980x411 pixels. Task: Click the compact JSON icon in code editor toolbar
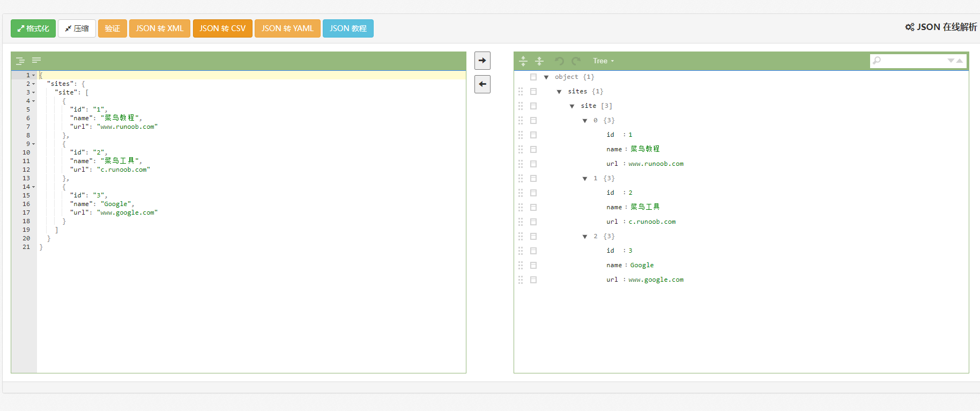click(x=36, y=60)
